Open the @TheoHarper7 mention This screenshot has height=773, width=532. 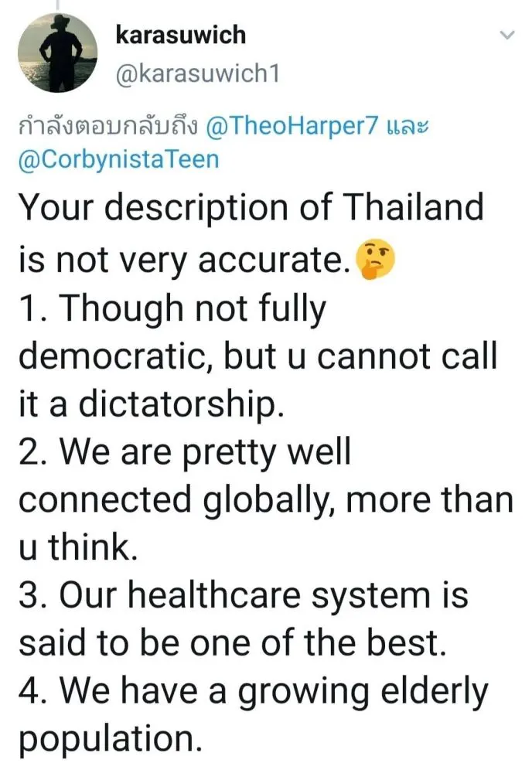point(295,126)
